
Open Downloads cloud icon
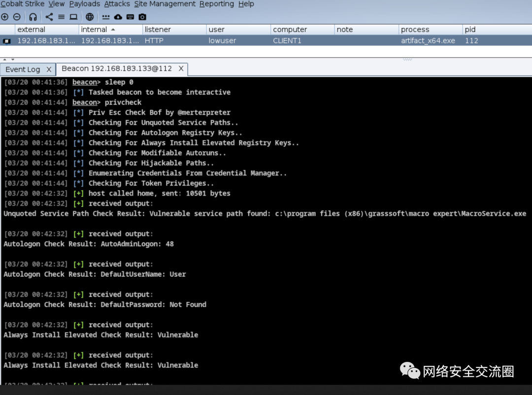point(118,17)
